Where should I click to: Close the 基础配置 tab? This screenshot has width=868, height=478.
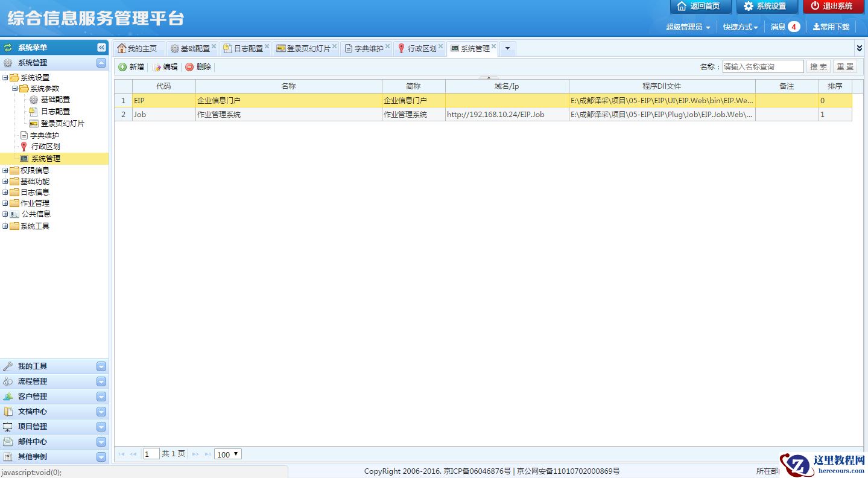tap(214, 46)
